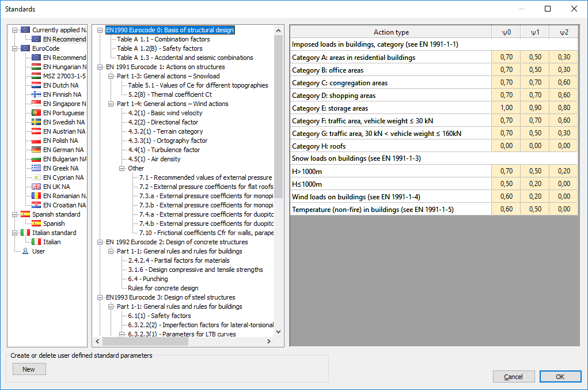Click the EN Cyprian NA flag icon
This screenshot has height=390, width=588.
click(36, 177)
